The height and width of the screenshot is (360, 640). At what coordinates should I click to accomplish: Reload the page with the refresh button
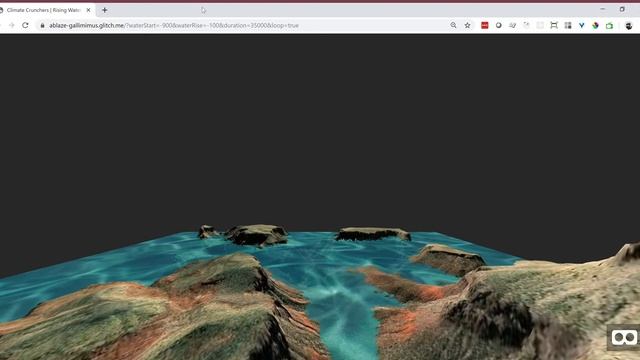(x=25, y=25)
